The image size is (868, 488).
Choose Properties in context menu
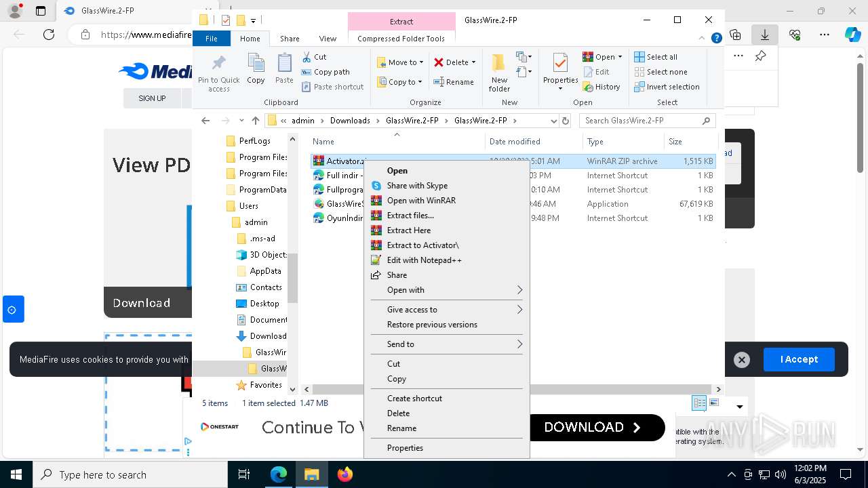point(447,448)
